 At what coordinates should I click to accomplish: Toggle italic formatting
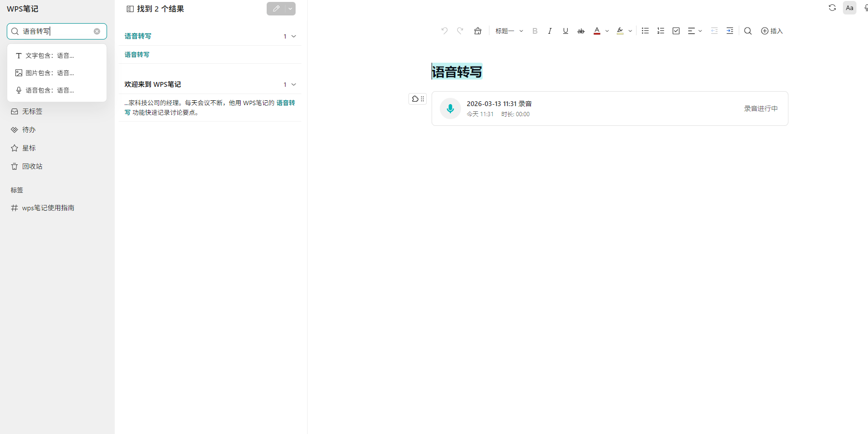pos(550,31)
